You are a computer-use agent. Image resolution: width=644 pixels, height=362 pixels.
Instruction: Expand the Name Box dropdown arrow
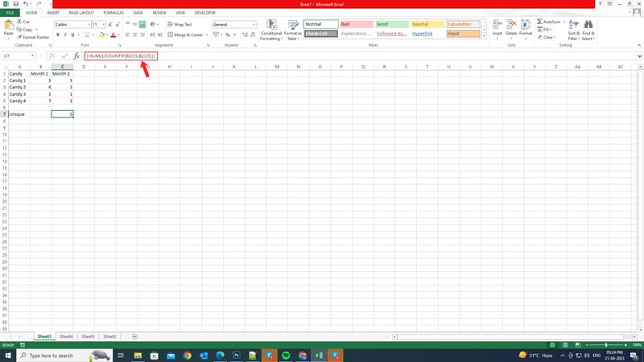(x=32, y=56)
